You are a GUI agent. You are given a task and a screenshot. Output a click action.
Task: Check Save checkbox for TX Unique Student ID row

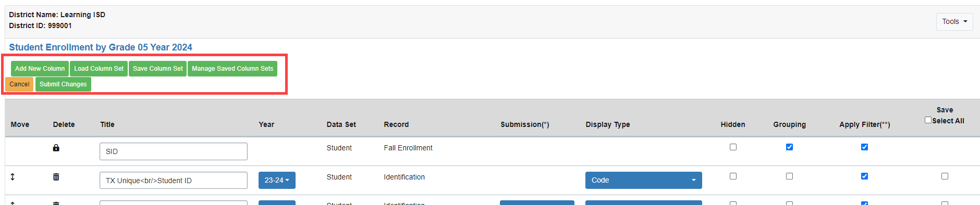click(945, 176)
